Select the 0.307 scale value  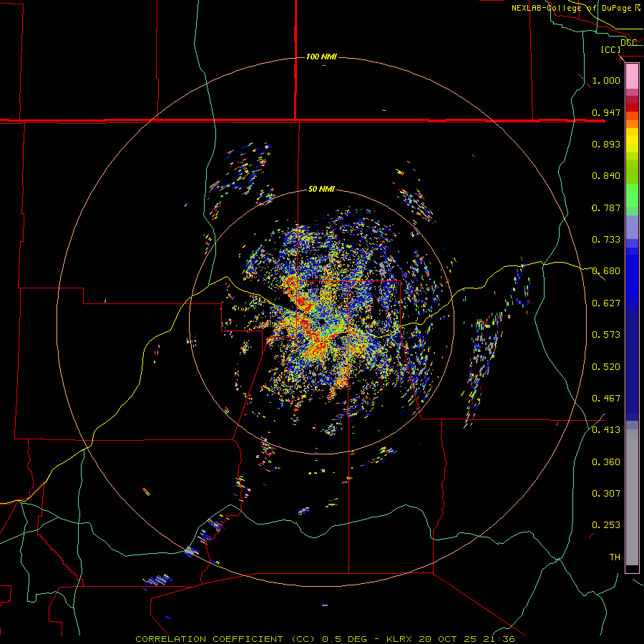tap(606, 494)
